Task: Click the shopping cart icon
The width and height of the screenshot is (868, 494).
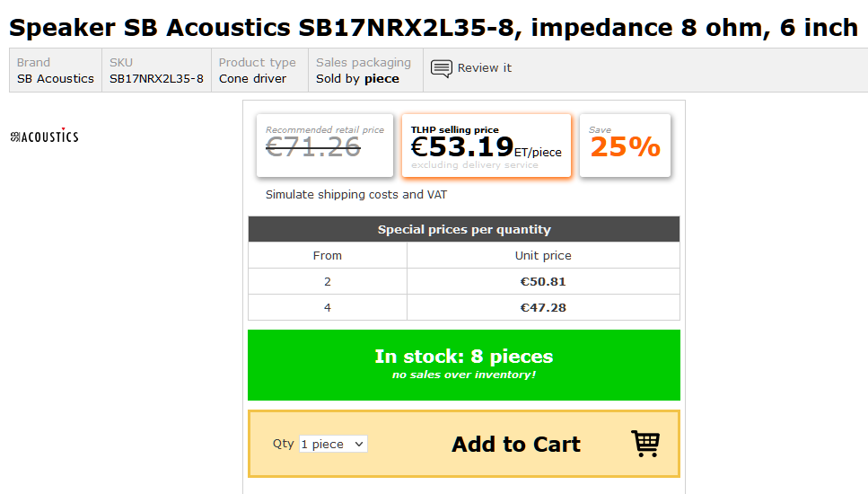Action: (645, 444)
